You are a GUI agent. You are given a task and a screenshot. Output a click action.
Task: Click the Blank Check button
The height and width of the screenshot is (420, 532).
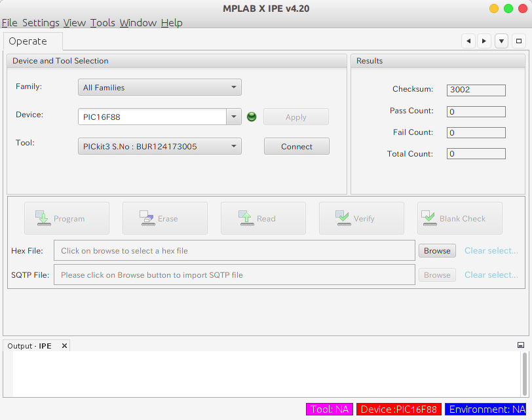pos(460,218)
